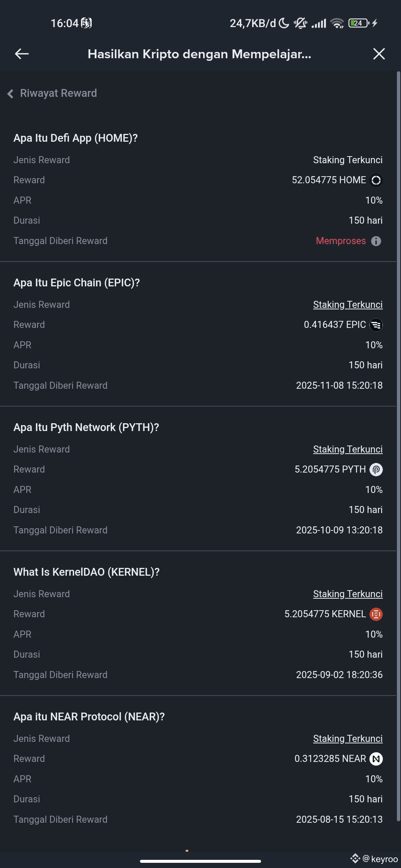Go back via Riwayat Reward chevron

pyautogui.click(x=10, y=93)
